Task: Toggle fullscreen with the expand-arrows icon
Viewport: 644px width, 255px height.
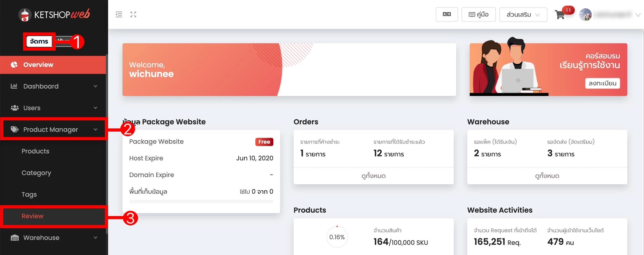Action: tap(133, 15)
